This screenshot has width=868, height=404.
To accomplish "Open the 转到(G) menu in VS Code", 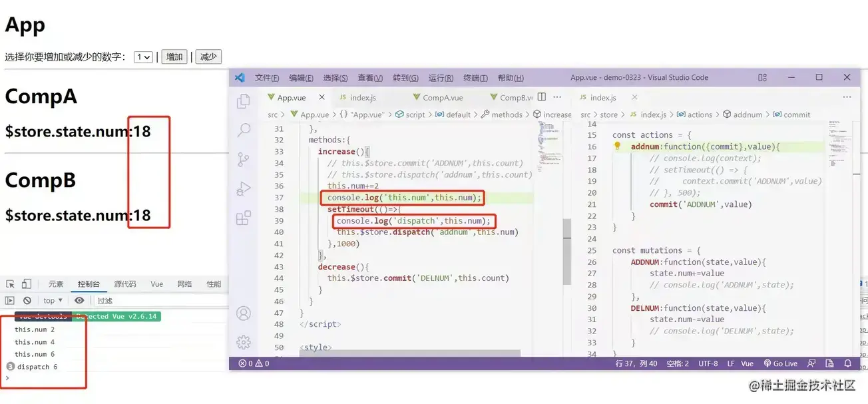I will pyautogui.click(x=405, y=78).
